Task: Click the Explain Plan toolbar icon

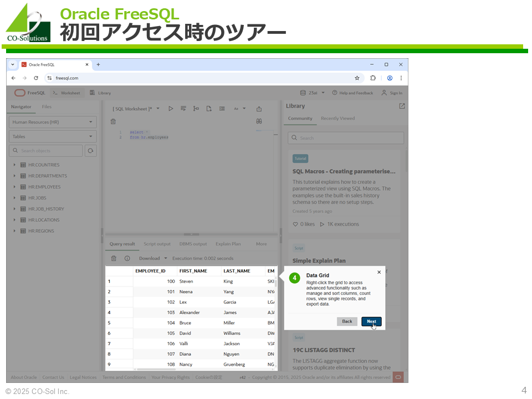Action: point(196,109)
